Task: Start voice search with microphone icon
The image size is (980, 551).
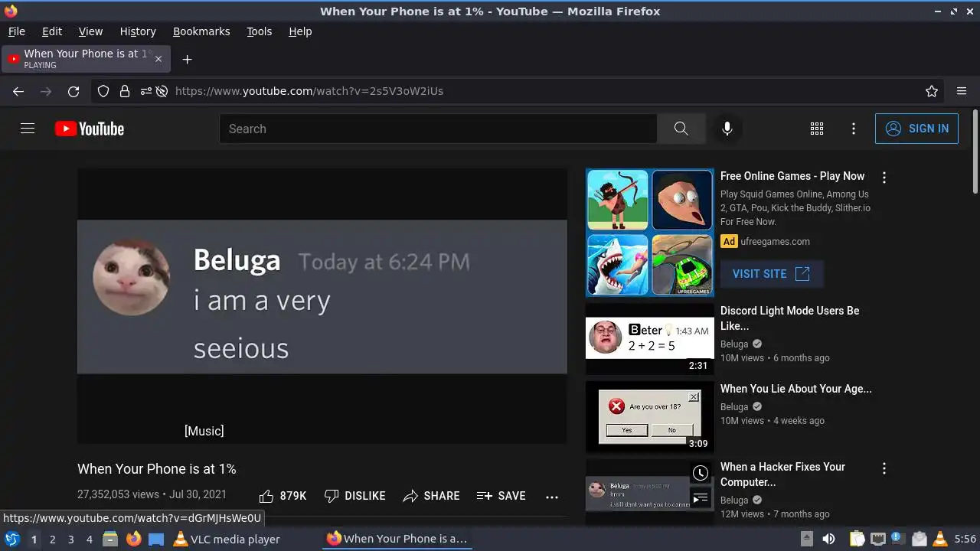Action: coord(727,129)
